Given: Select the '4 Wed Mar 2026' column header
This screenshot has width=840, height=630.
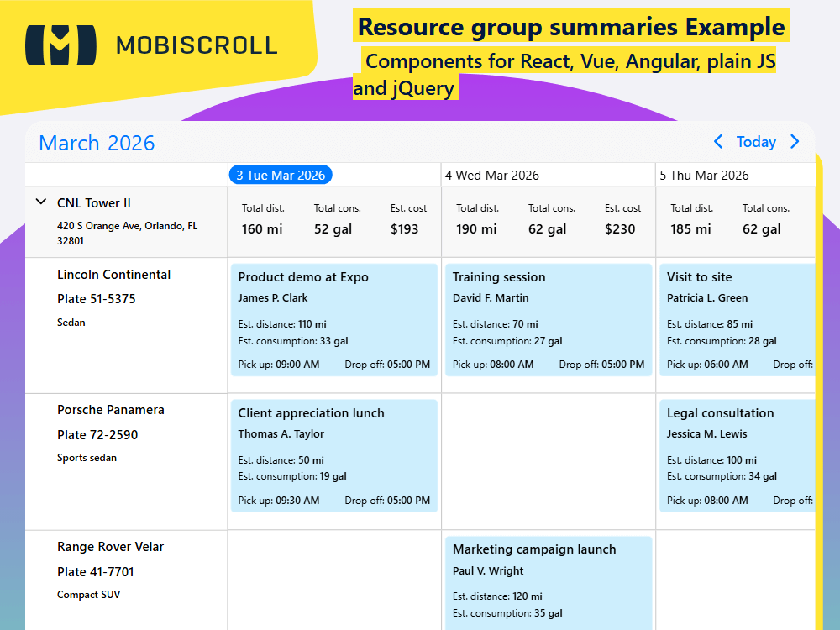Looking at the screenshot, I should (492, 175).
